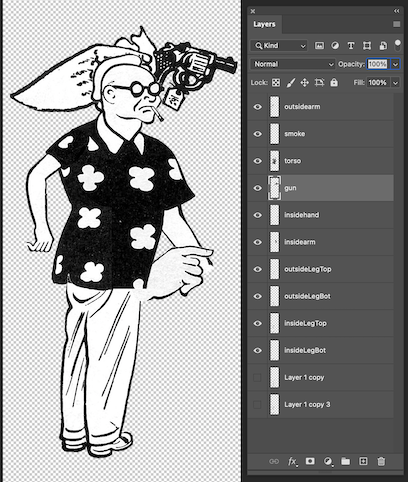Add a layer style fx button
408x482 pixels.
(x=292, y=461)
